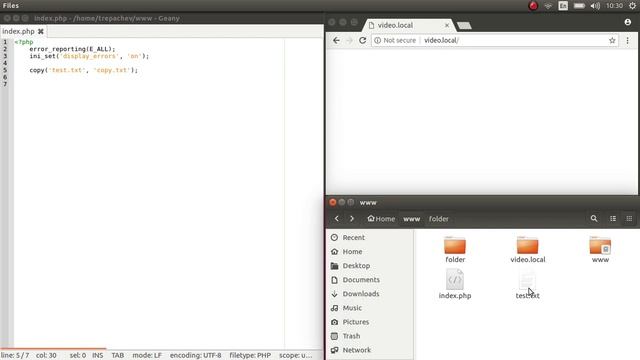Screen dimensions: 640x360
Task: Click line number 7 in Geany margin
Action: (x=5, y=84)
